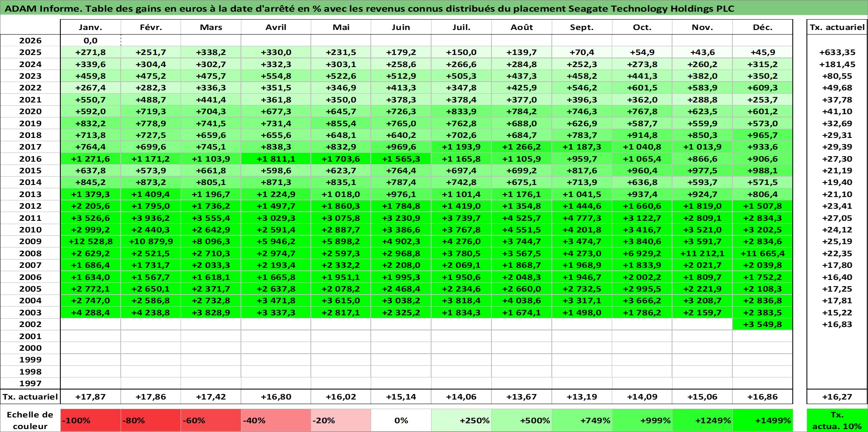Click the value +965,7 in 2018
The width and height of the screenshot is (868, 432).
763,135
